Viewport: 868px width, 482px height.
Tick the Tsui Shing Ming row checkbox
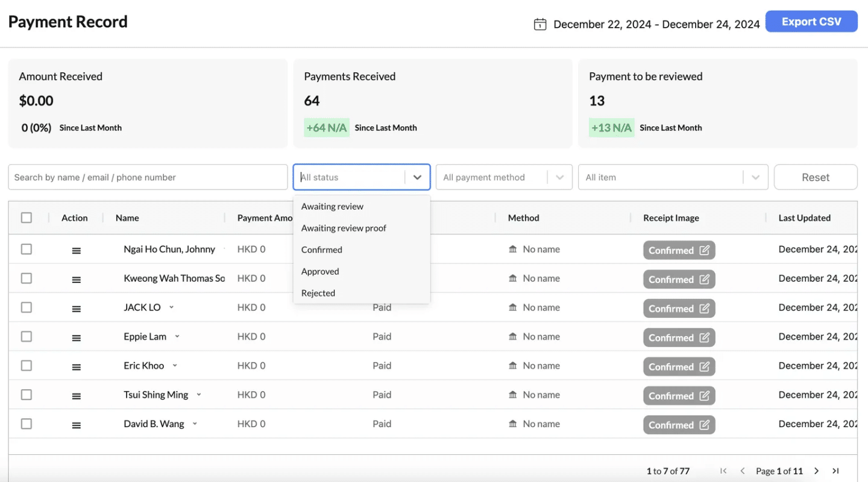pos(27,395)
